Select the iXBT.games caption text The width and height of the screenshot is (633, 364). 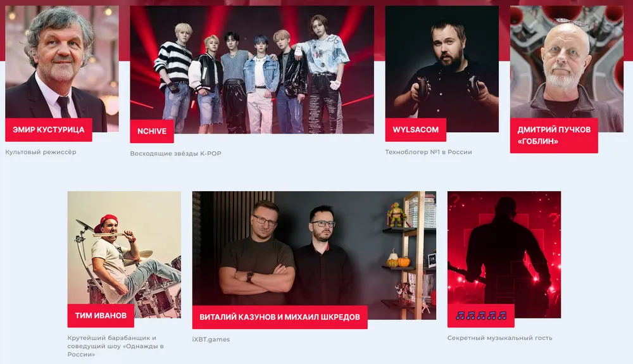click(x=211, y=339)
